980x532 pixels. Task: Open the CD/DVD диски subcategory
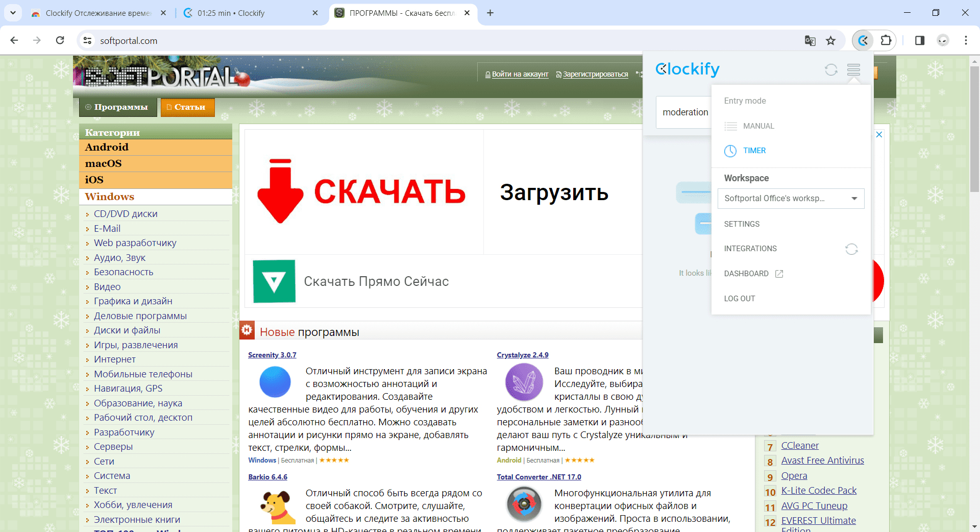(126, 214)
